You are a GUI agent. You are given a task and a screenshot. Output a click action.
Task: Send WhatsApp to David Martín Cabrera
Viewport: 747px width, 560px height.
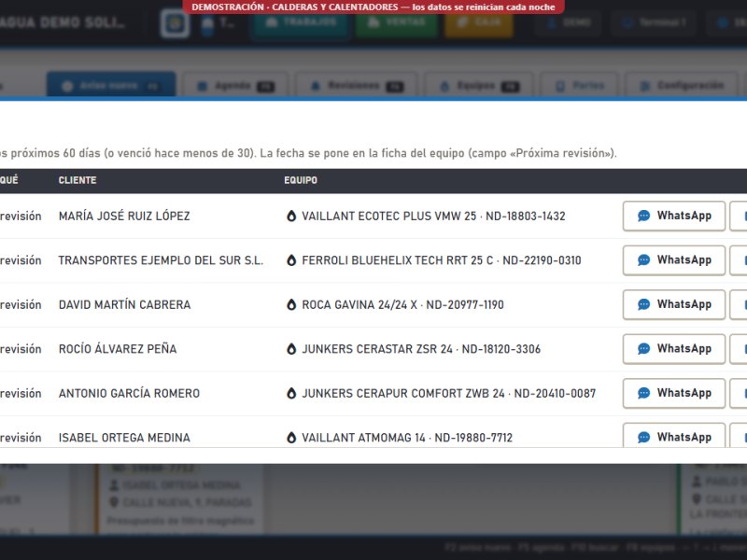673,304
